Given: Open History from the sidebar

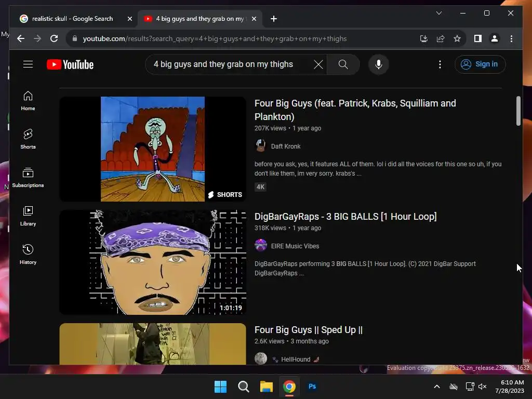Looking at the screenshot, I should pos(28,254).
